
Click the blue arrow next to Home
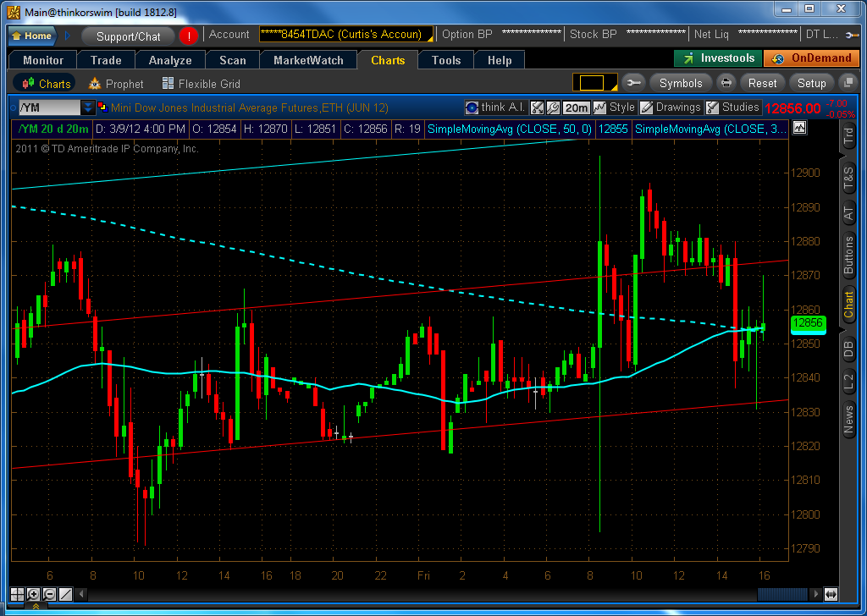[68, 36]
